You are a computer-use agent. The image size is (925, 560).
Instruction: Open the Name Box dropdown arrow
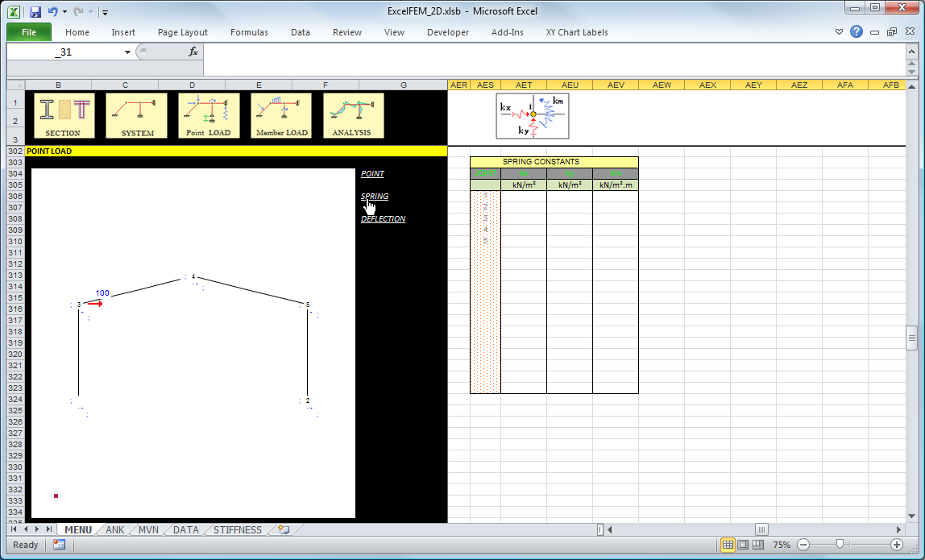click(x=127, y=52)
